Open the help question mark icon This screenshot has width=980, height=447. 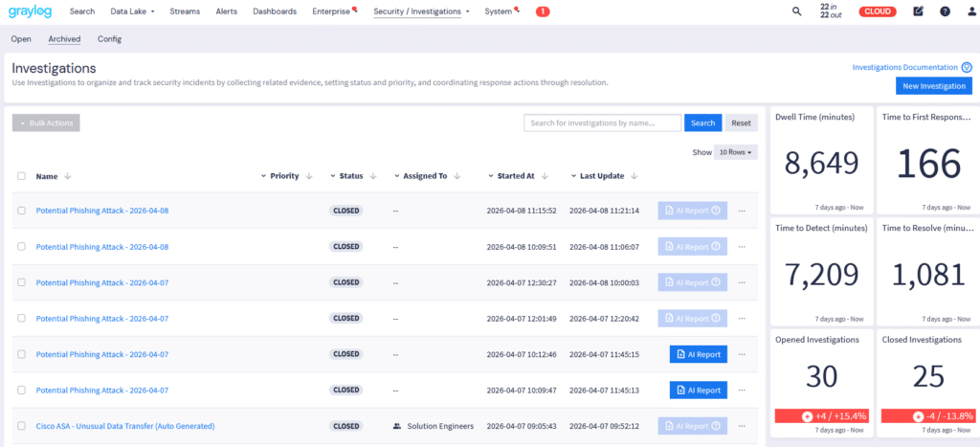tap(945, 11)
